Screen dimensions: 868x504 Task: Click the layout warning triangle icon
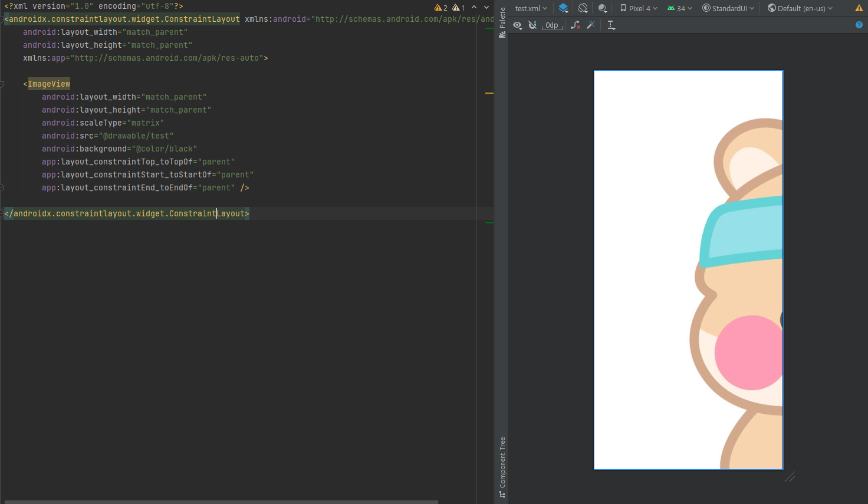coord(859,8)
